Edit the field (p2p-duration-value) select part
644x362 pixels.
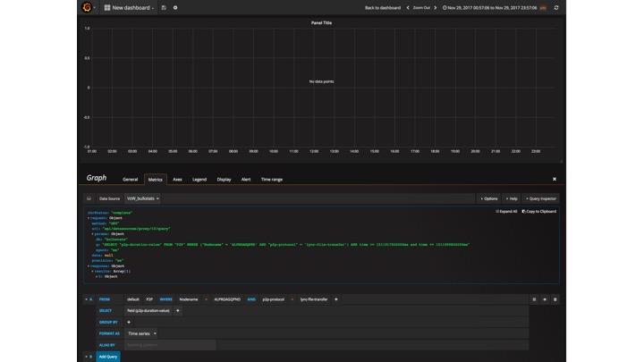[x=148, y=311]
